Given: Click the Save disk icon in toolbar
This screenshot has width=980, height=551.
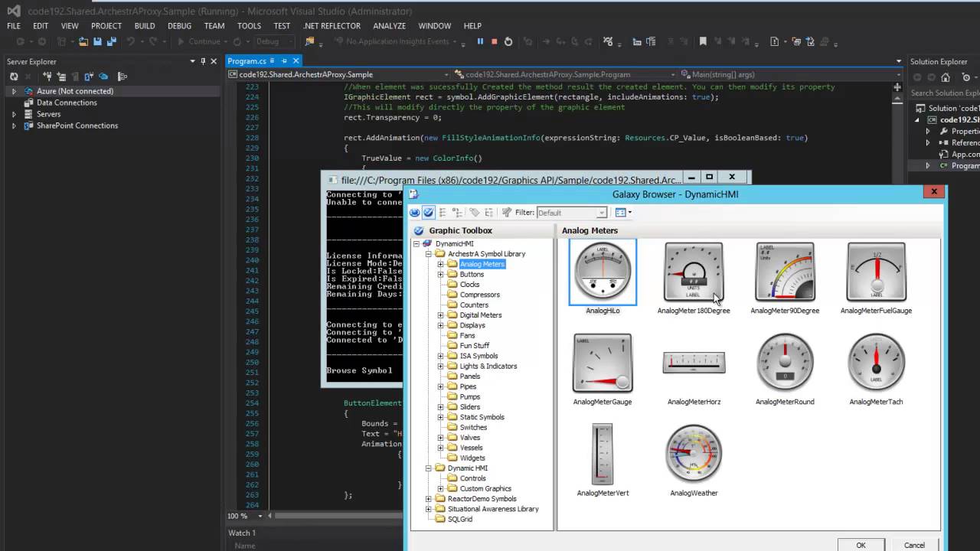Looking at the screenshot, I should [98, 41].
